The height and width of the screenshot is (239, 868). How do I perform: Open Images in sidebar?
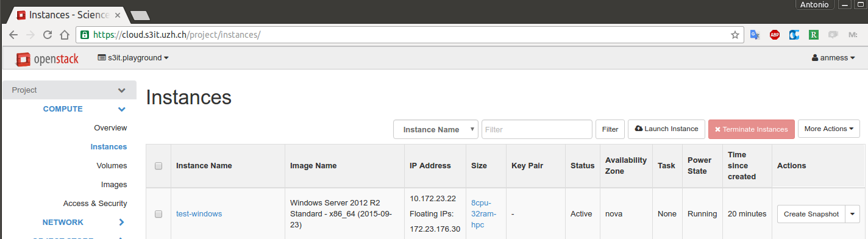click(114, 185)
